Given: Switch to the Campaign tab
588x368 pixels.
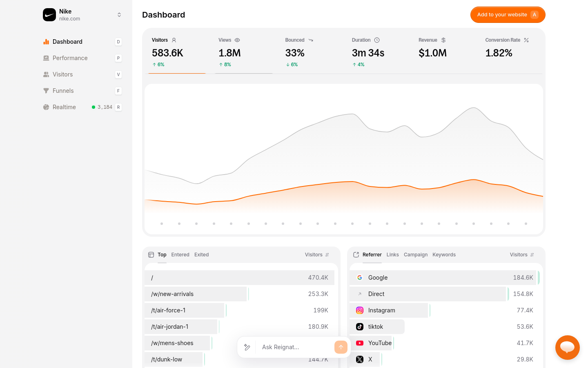Looking at the screenshot, I should point(416,255).
